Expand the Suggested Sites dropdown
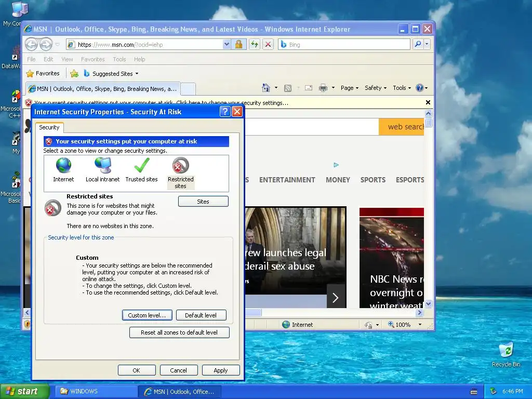Image resolution: width=532 pixels, height=399 pixels. 137,74
